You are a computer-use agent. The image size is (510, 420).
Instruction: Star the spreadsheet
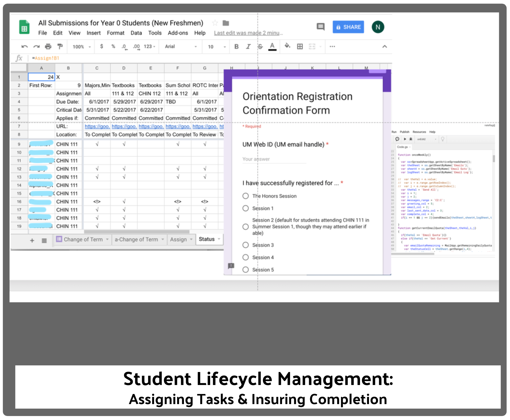tap(215, 23)
